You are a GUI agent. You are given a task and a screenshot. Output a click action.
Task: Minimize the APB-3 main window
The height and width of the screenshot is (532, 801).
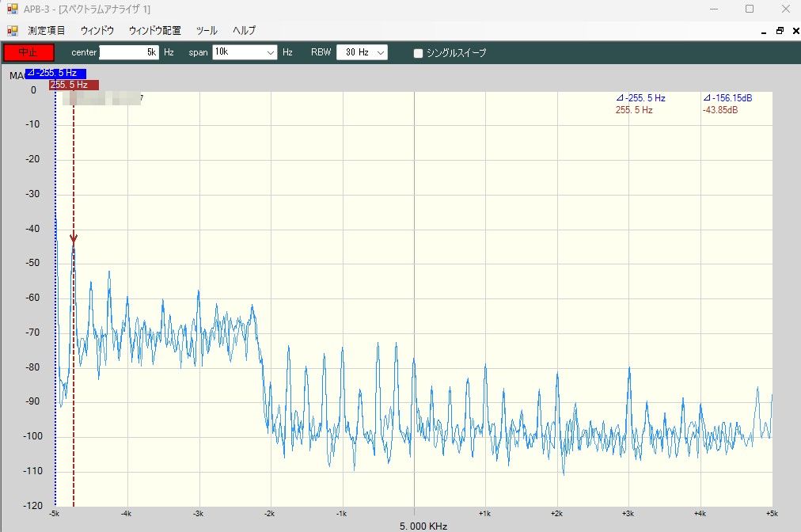coord(713,9)
